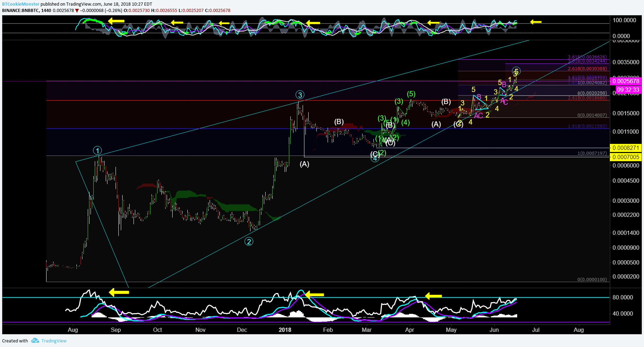
Task: Open the TradingView link in footer
Action: pos(54,341)
